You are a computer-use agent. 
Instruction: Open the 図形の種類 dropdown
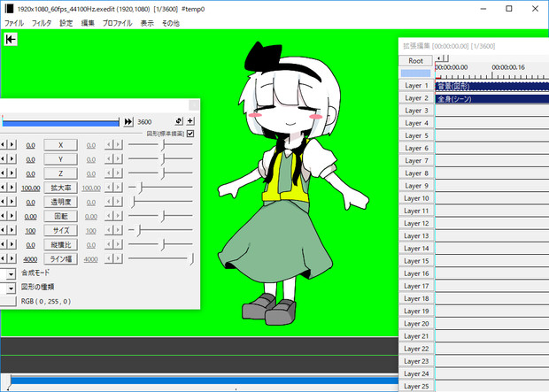pos(9,287)
